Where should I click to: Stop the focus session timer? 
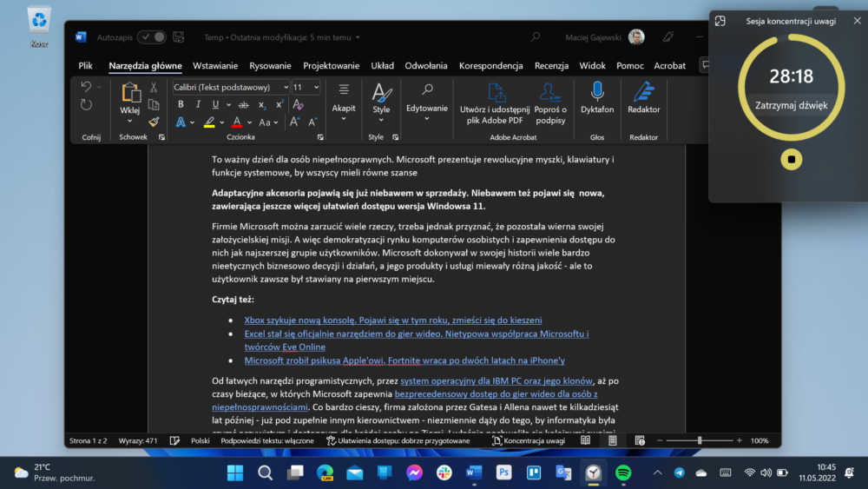pos(791,160)
